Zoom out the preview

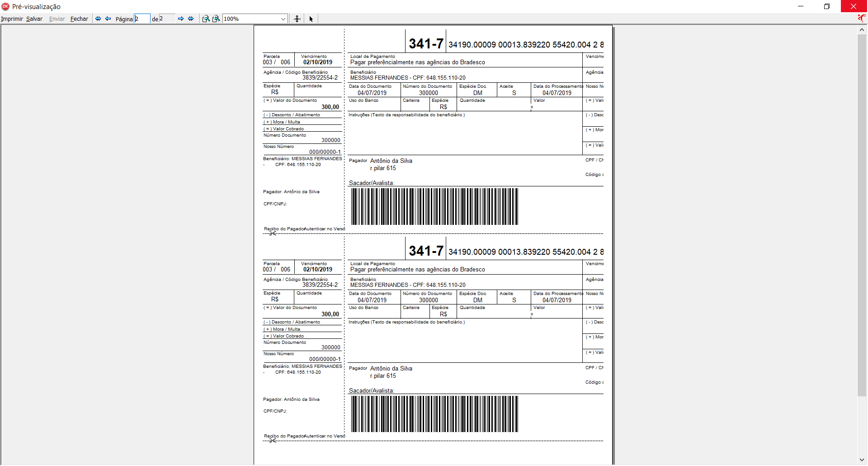tap(206, 19)
